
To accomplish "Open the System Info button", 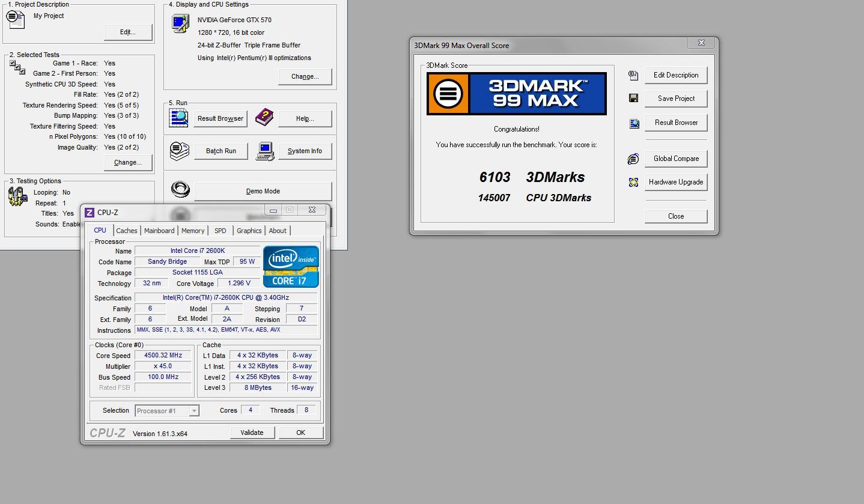I will pos(305,151).
